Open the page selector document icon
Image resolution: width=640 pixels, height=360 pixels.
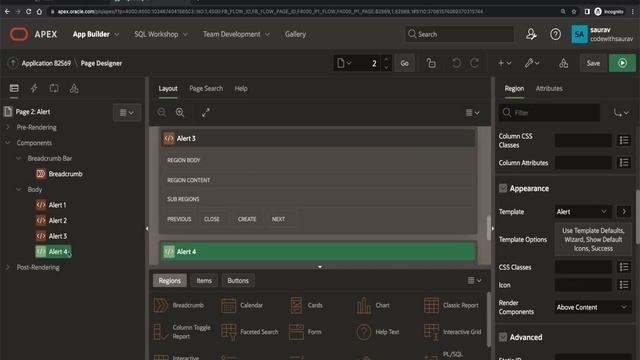click(x=344, y=63)
